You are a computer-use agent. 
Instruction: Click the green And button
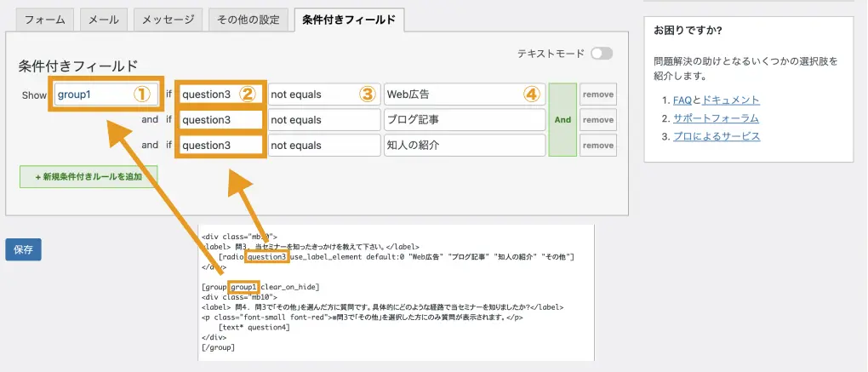pos(562,120)
